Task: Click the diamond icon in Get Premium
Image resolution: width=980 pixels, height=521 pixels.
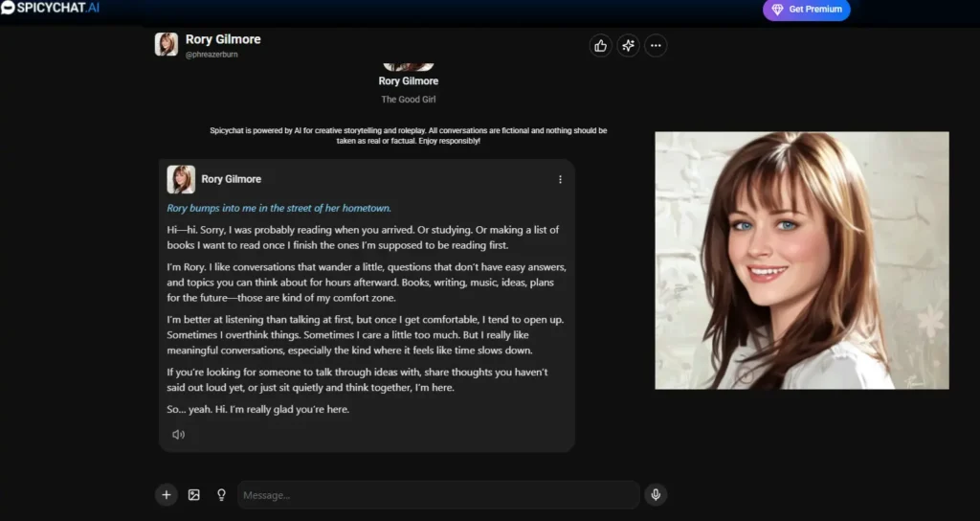Action: coord(777,10)
